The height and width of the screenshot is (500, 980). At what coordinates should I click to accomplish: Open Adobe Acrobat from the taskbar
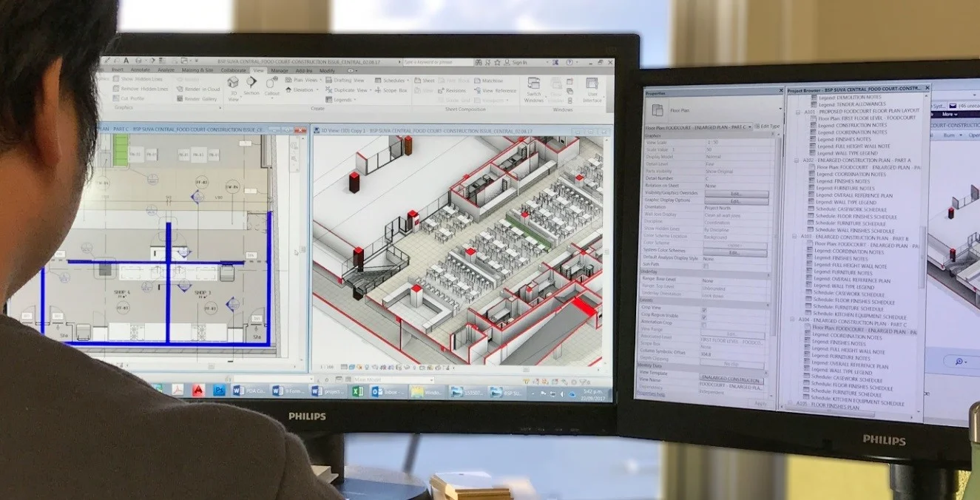178,388
